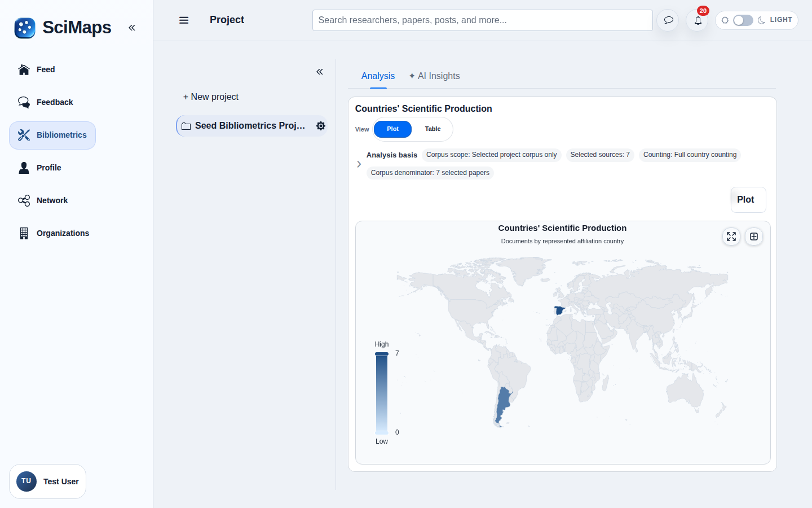
Task: Click the Counting: Full country counting chip
Action: pos(690,155)
